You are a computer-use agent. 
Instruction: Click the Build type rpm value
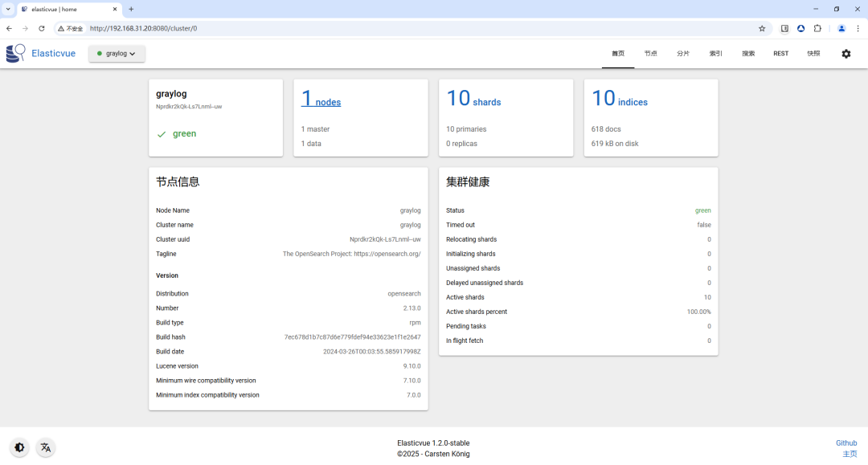pyautogui.click(x=416, y=323)
